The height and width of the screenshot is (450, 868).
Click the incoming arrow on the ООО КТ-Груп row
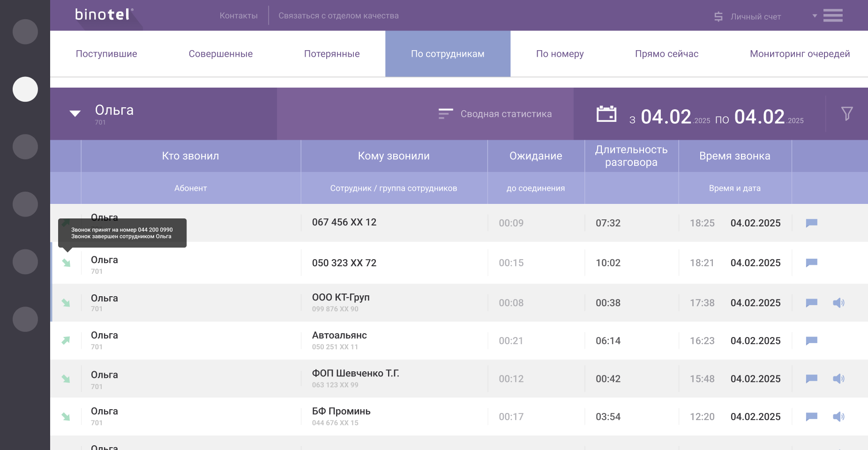66,303
